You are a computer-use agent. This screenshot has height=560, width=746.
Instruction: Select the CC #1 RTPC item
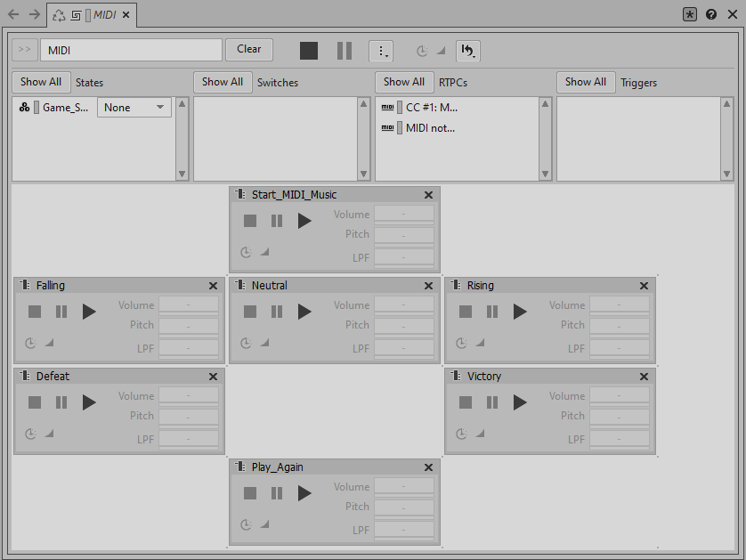tap(431, 107)
